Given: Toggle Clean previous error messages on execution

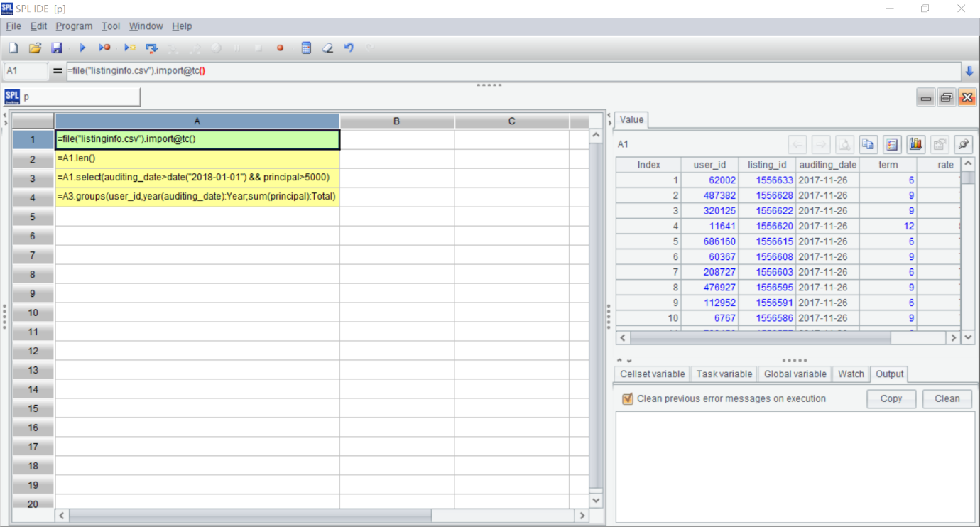Looking at the screenshot, I should pyautogui.click(x=628, y=399).
